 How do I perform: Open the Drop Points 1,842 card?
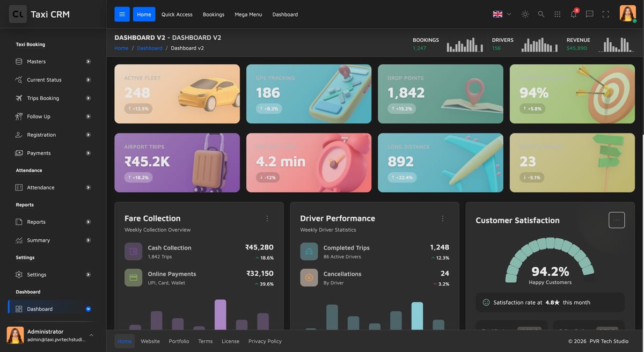tap(441, 94)
